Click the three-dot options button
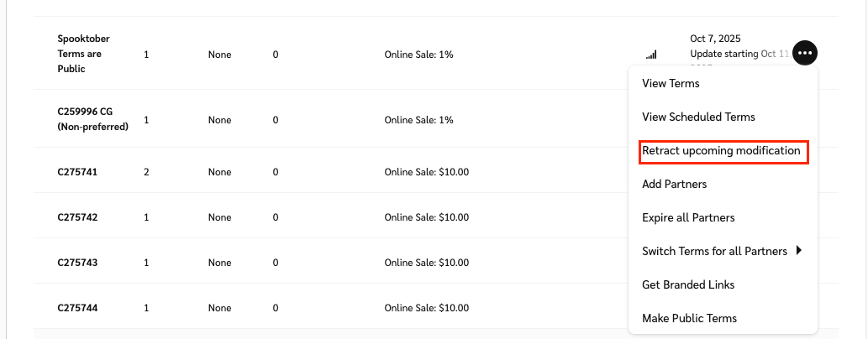The width and height of the screenshot is (868, 339). (805, 53)
